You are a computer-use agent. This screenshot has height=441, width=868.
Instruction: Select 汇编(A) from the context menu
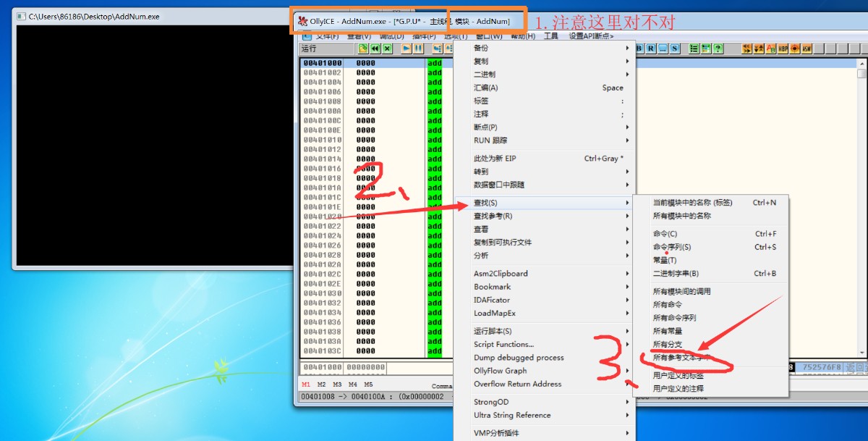click(545, 88)
